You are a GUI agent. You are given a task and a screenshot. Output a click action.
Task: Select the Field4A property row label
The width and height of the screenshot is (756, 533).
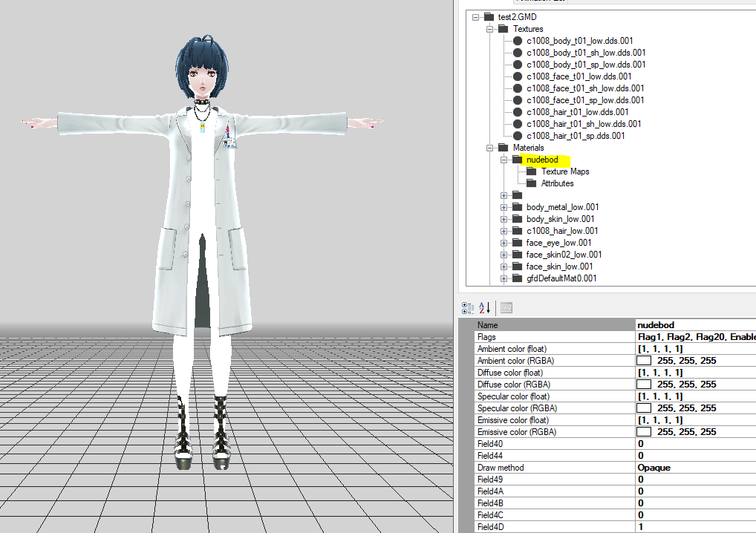tap(490, 491)
